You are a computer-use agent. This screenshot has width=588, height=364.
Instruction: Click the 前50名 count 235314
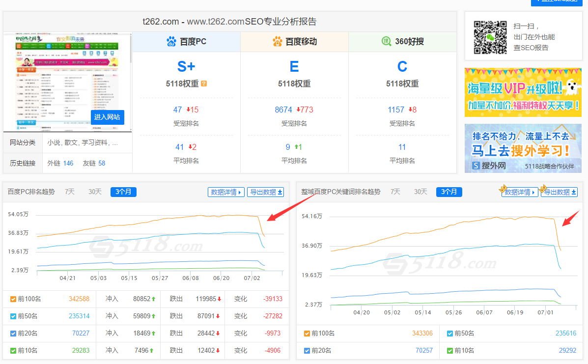79,316
